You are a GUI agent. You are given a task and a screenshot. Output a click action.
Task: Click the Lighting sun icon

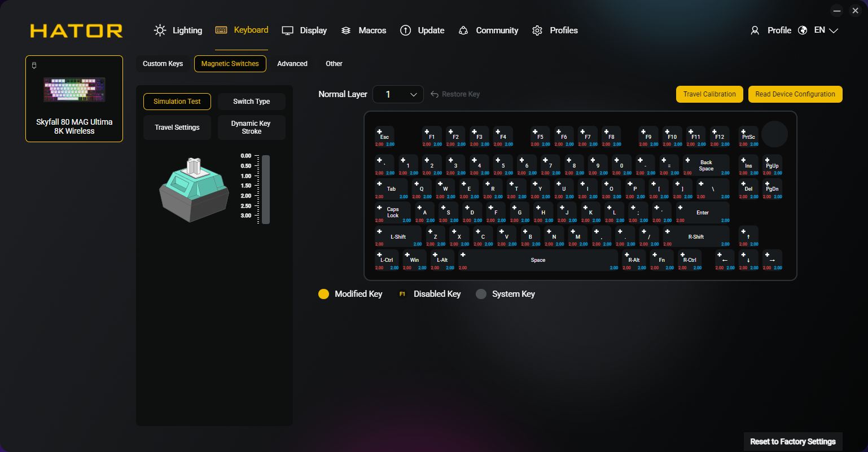pyautogui.click(x=160, y=30)
